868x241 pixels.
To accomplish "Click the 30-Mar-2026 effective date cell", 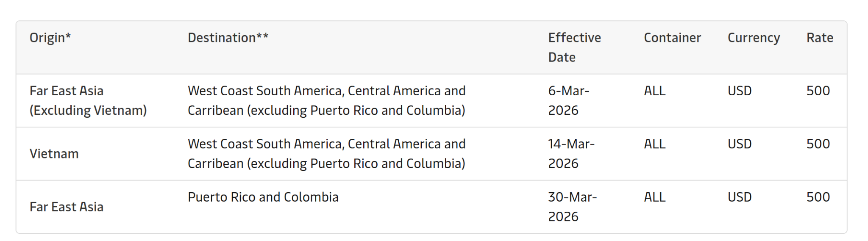I will point(572,207).
